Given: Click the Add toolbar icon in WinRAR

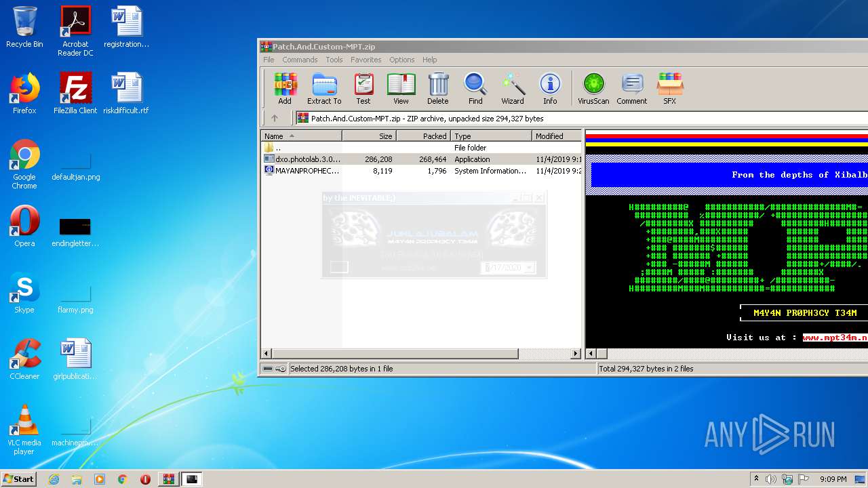Looking at the screenshot, I should (285, 89).
